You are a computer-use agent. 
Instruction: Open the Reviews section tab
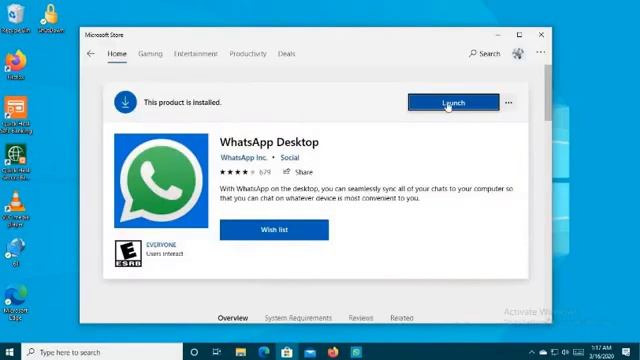coord(361,318)
